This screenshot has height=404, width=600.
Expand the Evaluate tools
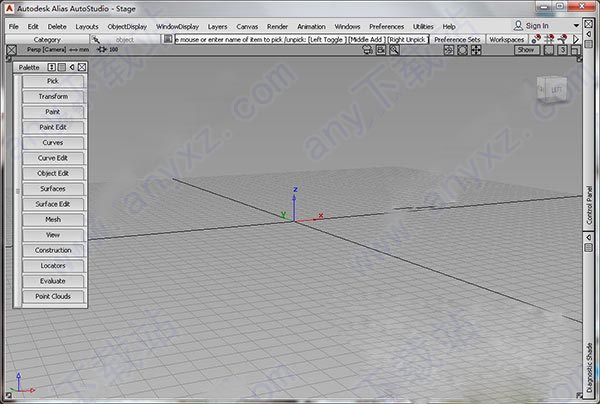pos(53,281)
